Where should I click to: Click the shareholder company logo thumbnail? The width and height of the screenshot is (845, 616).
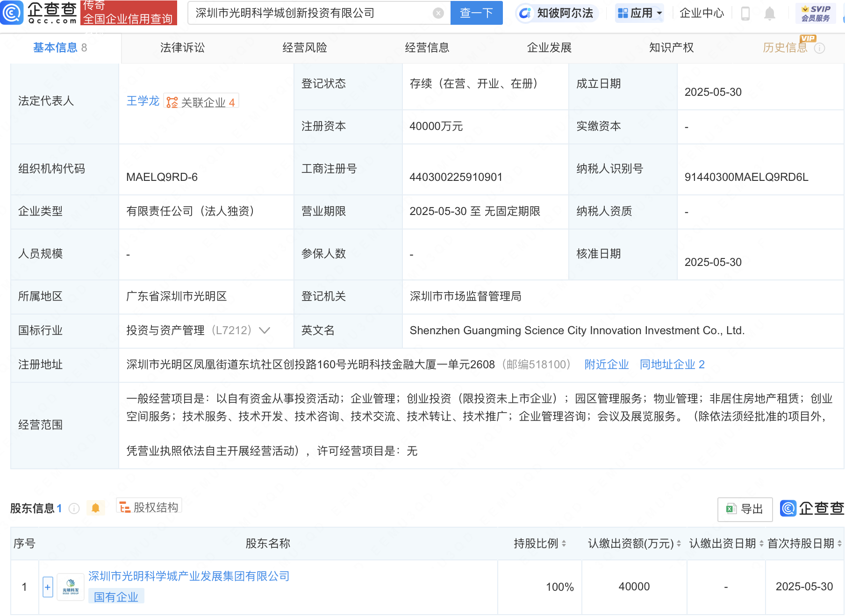point(71,587)
